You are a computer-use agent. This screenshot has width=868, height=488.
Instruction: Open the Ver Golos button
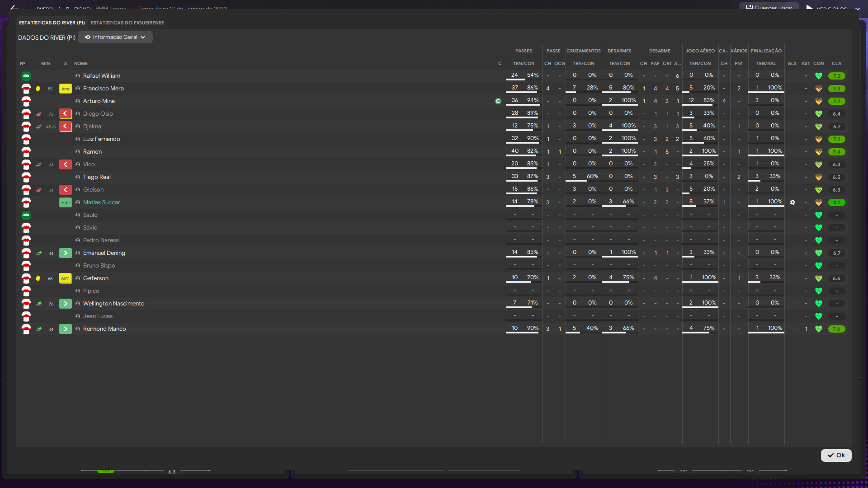pos(826,8)
